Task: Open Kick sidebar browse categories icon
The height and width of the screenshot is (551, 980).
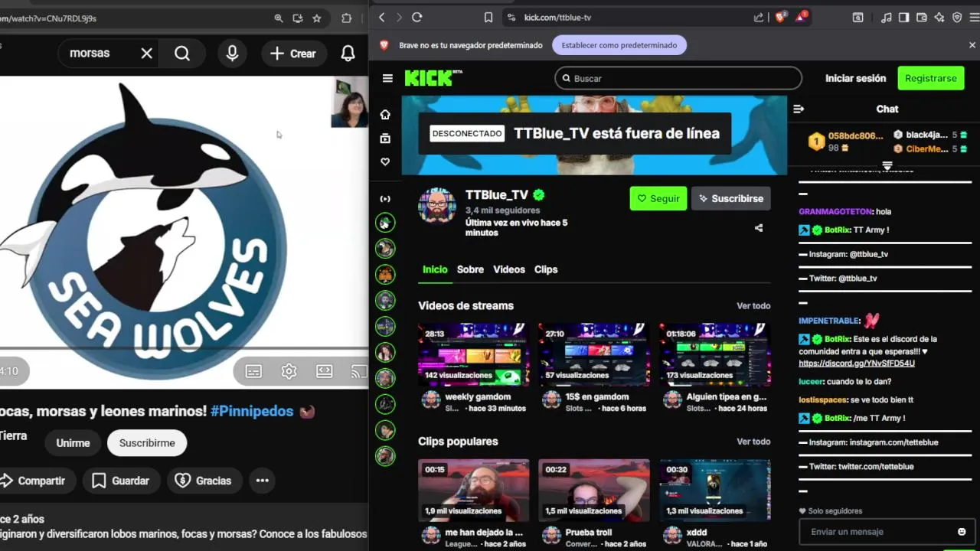Action: 385,139
